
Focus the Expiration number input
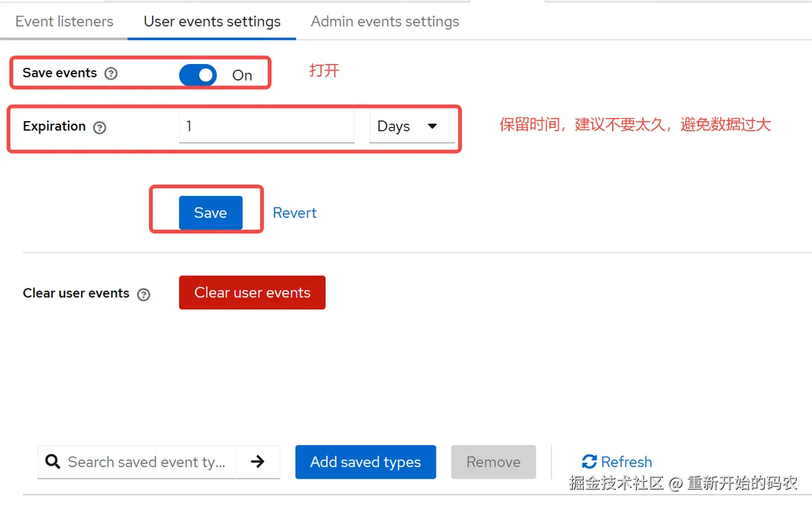point(266,126)
